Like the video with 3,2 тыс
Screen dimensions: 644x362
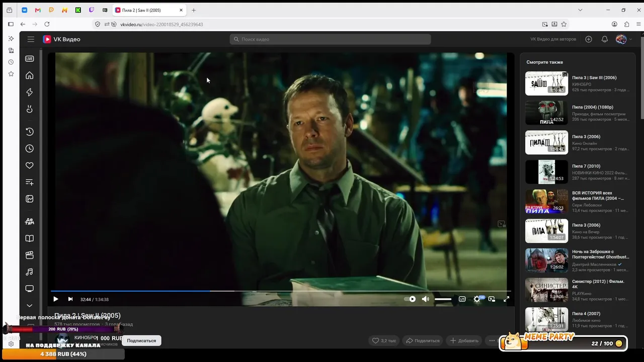(384, 340)
